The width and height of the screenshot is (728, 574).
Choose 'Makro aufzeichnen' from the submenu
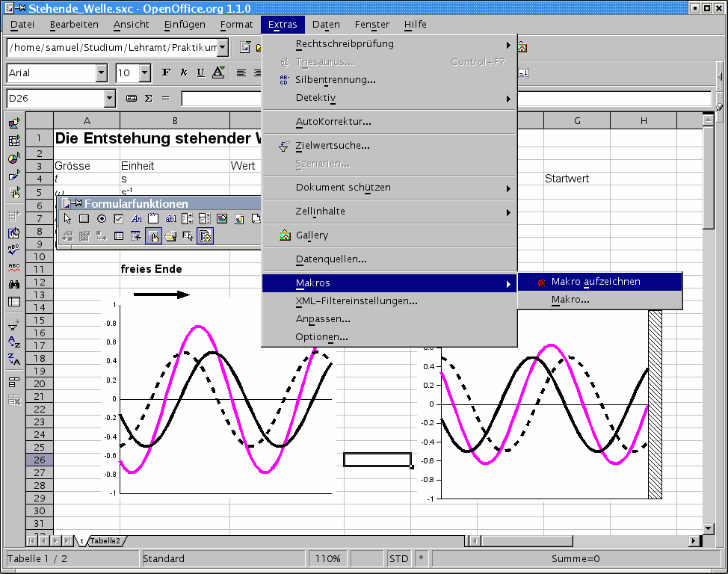pyautogui.click(x=596, y=282)
